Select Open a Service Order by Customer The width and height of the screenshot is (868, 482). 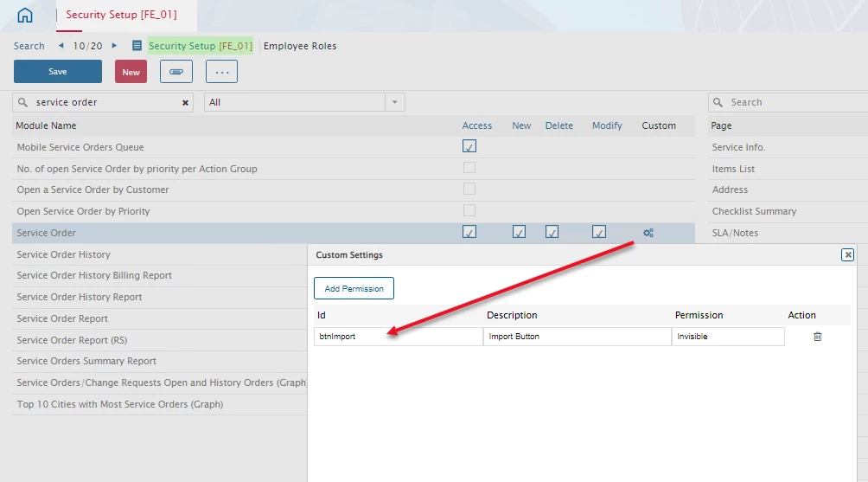93,190
